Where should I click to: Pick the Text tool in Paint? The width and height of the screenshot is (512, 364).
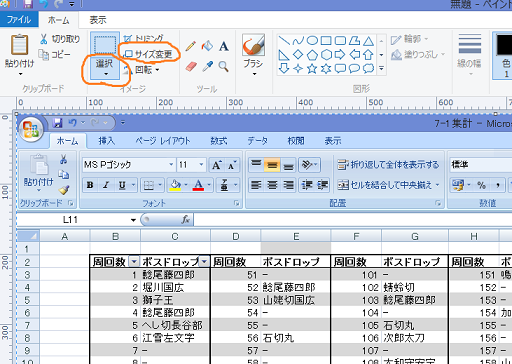224,46
